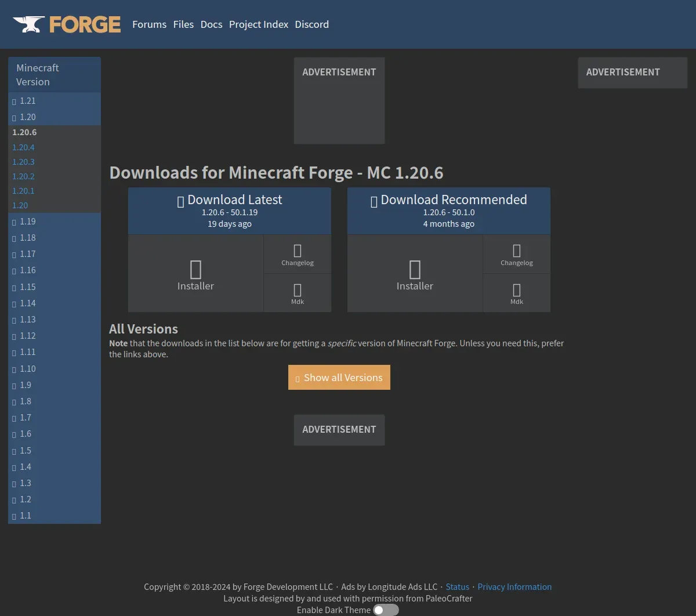Viewport: 696px width, 616px height.
Task: Expand the 1.15 version group
Action: [55, 287]
